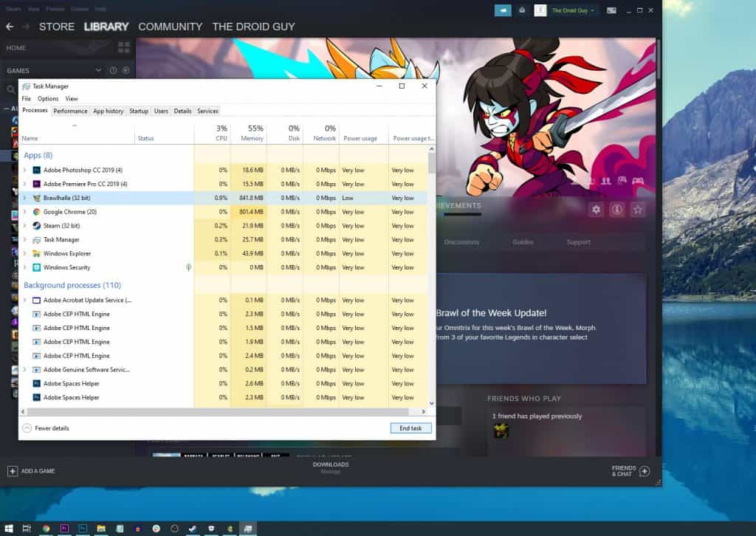
Task: Sort processes by the Memory column
Action: pos(249,133)
